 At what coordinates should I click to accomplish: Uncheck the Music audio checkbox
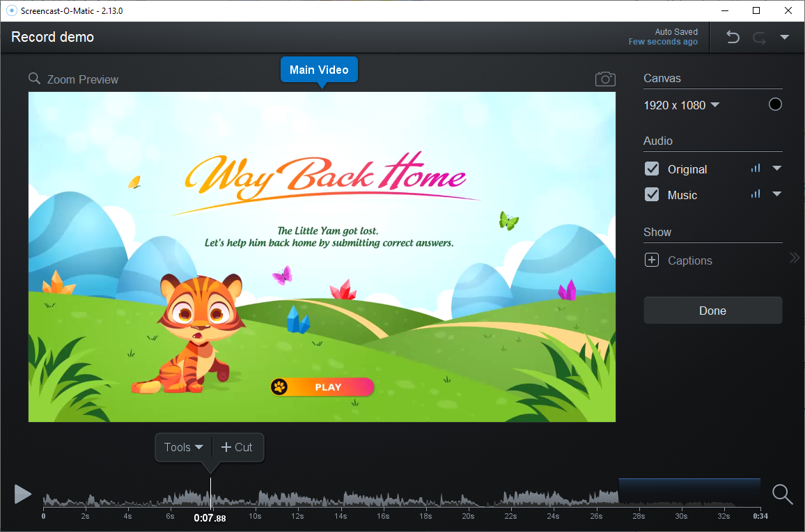coord(652,194)
